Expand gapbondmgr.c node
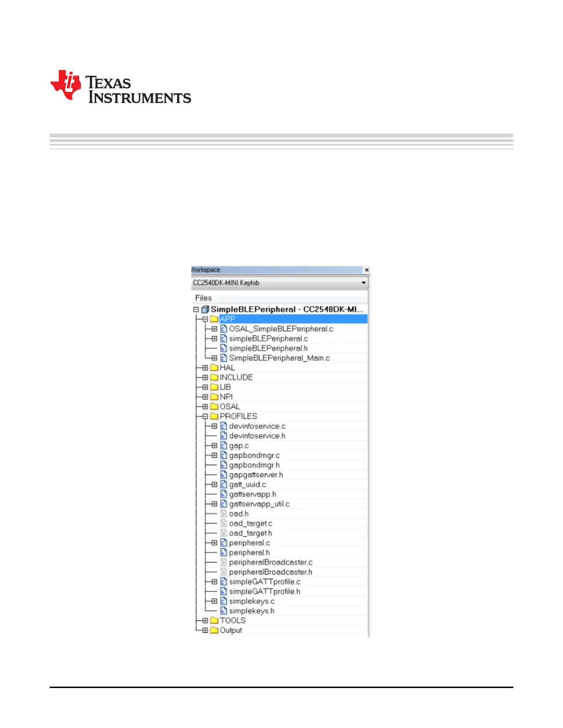This screenshot has height=728, width=563. [x=214, y=455]
